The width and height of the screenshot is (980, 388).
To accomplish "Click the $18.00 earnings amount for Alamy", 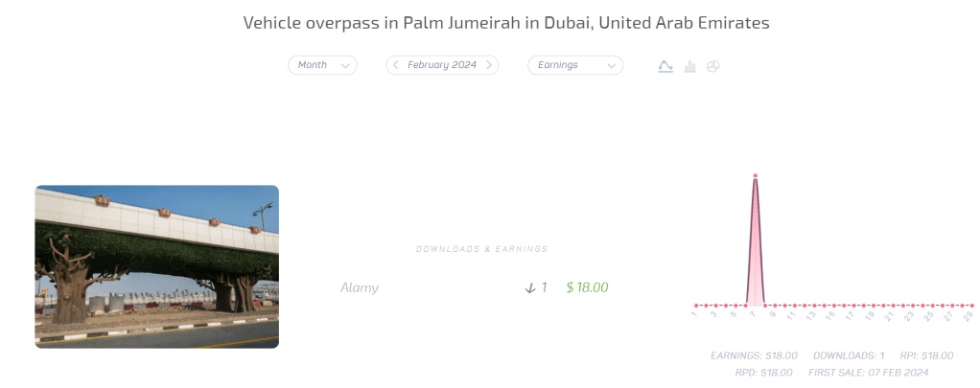I will (587, 287).
